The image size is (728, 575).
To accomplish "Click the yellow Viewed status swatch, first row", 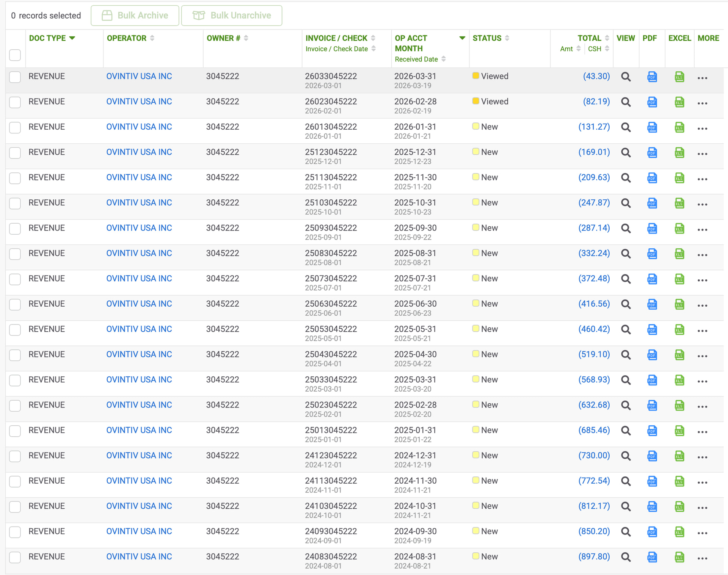I will 475,75.
